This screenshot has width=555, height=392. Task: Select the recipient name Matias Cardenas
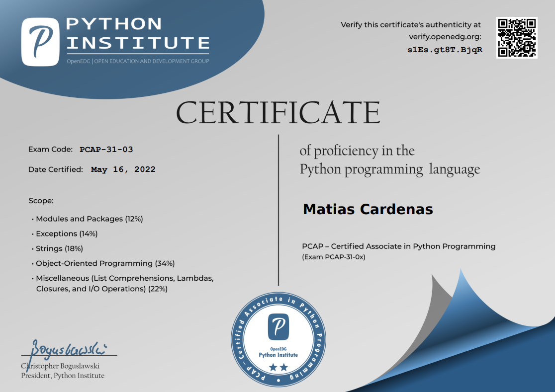tap(367, 209)
